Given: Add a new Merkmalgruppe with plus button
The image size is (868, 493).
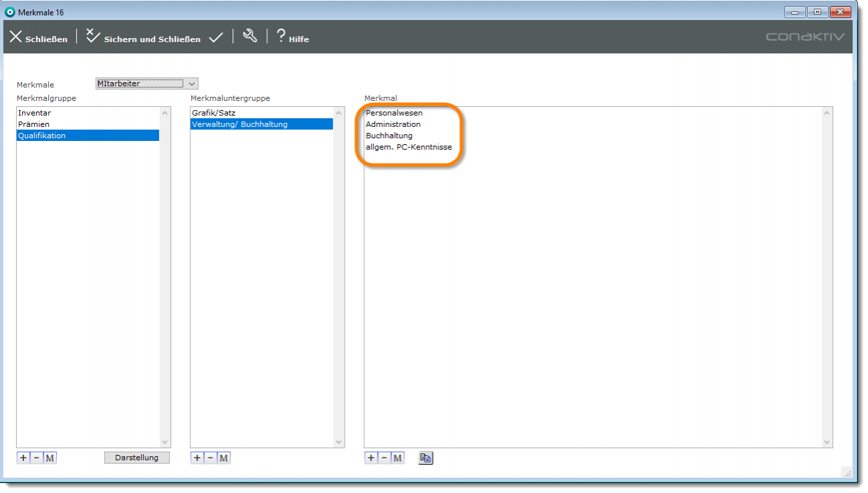Looking at the screenshot, I should point(23,458).
